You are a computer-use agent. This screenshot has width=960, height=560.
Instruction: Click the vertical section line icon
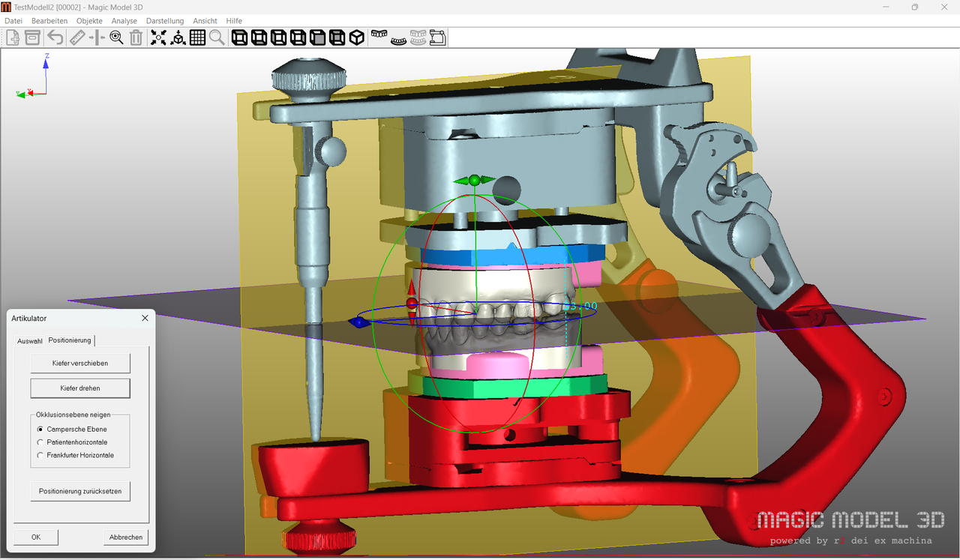97,37
